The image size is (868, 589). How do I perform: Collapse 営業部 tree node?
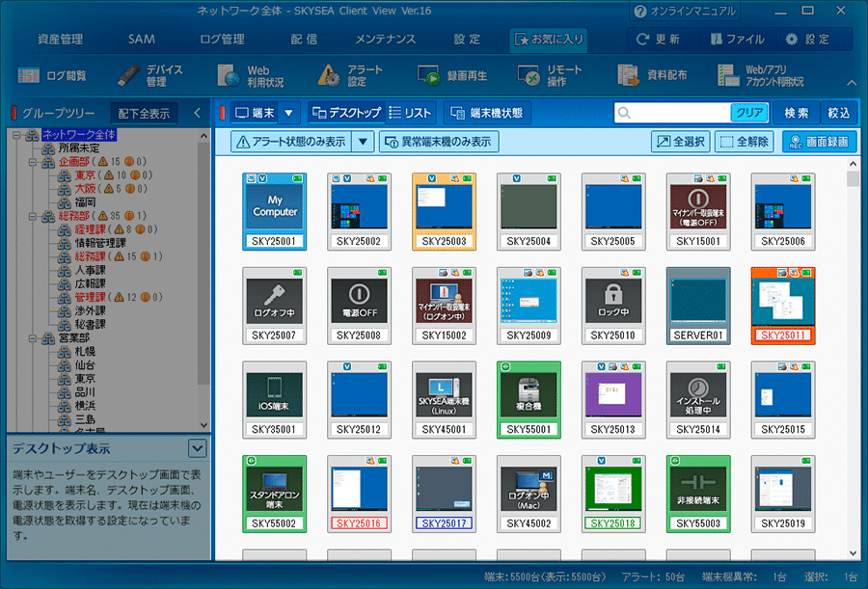click(33, 337)
